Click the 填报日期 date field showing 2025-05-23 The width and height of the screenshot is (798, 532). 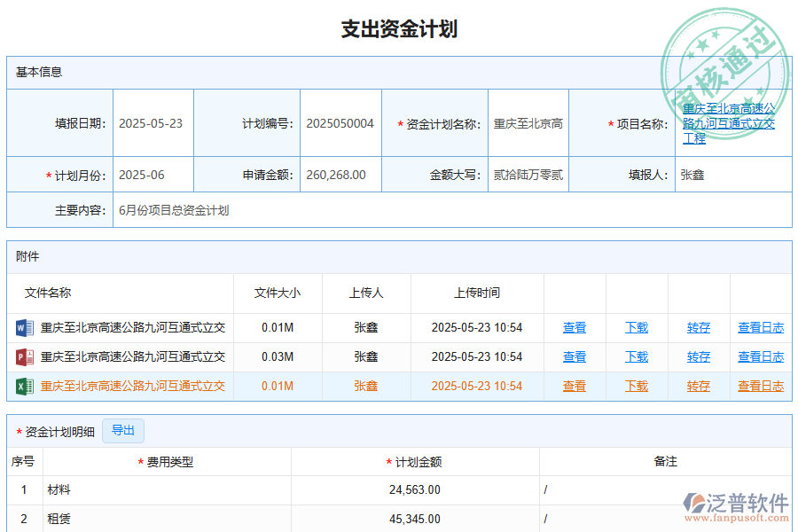pyautogui.click(x=152, y=125)
